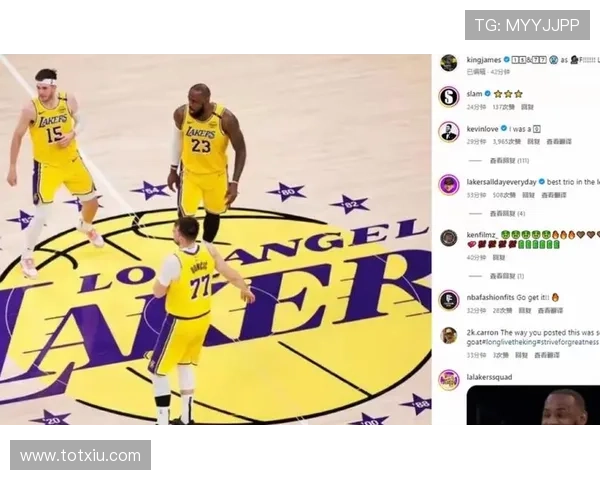Open kingjames profile avatar
This screenshot has width=600, height=480.
click(449, 63)
